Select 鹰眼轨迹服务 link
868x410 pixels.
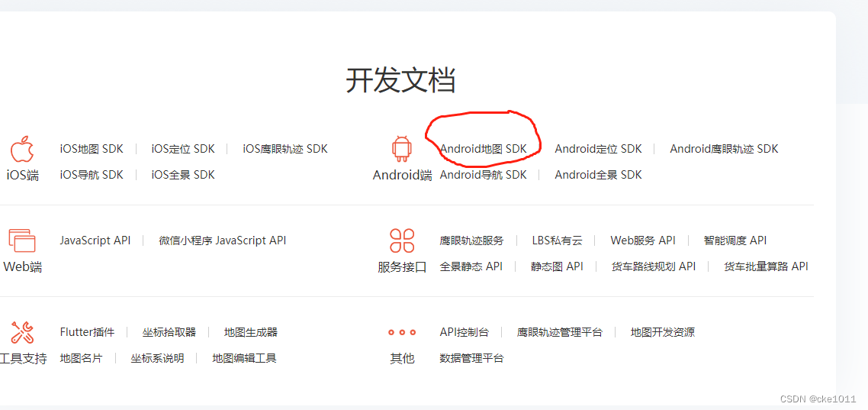(471, 241)
